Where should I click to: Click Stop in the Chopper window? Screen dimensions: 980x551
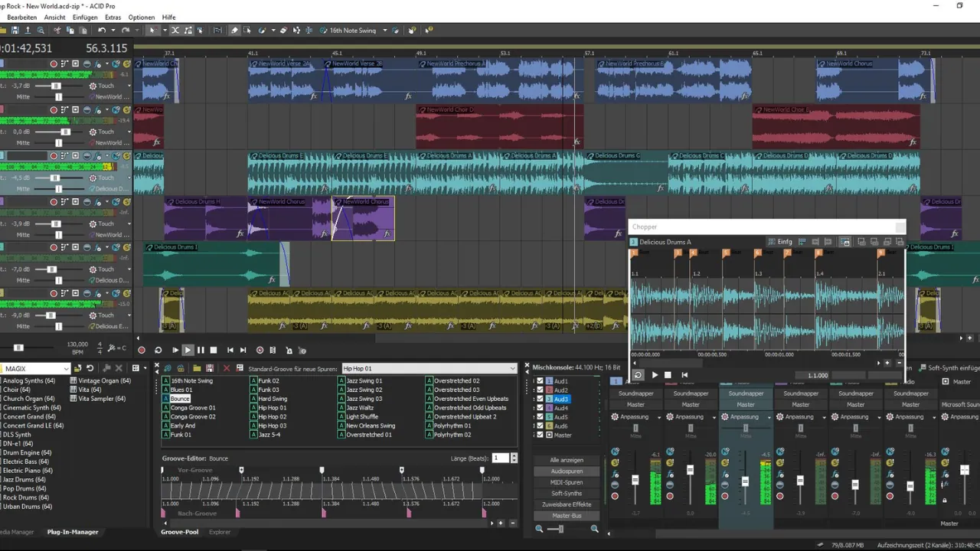tap(668, 375)
